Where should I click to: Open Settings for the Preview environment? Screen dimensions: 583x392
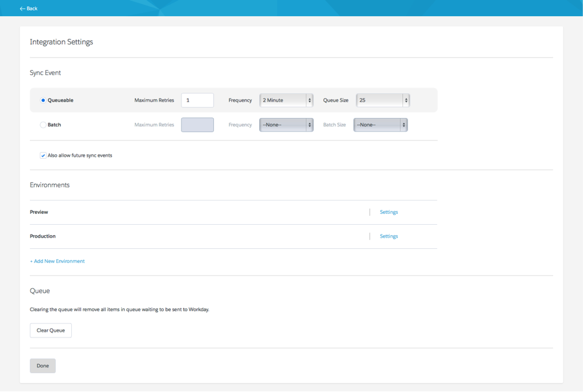click(389, 212)
